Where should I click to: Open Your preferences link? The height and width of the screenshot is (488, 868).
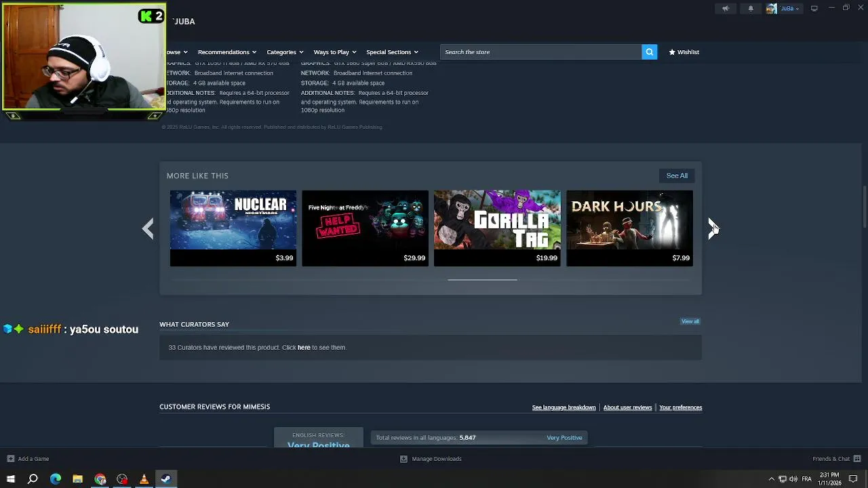point(680,407)
